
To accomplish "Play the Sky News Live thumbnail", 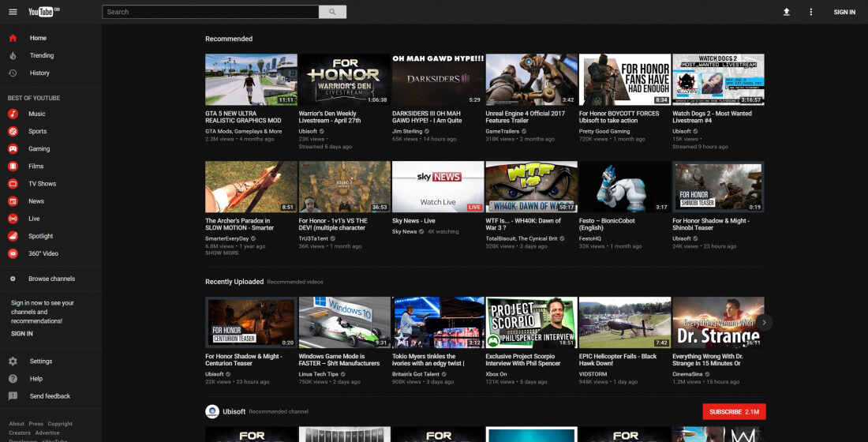I will (438, 187).
